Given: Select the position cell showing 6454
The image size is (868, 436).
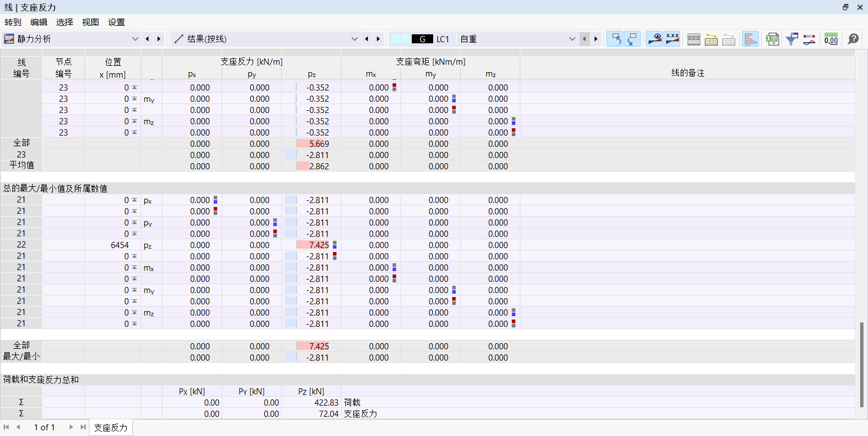Looking at the screenshot, I should [x=113, y=245].
